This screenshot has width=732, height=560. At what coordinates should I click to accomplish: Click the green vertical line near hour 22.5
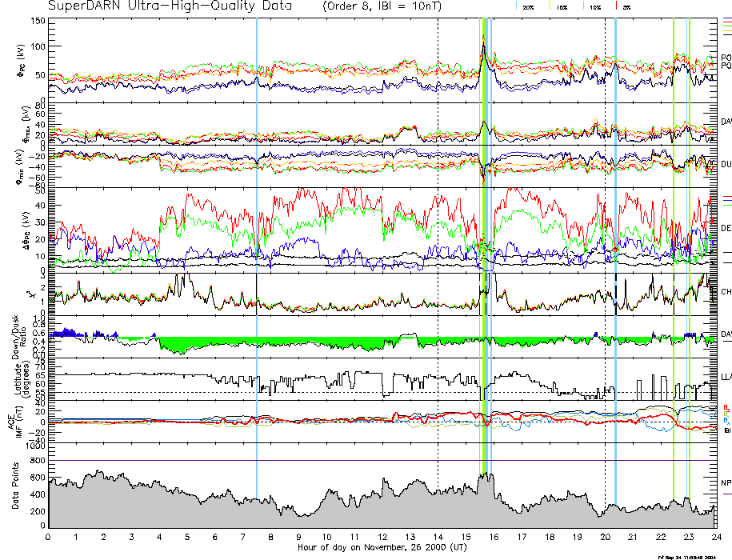click(x=674, y=240)
